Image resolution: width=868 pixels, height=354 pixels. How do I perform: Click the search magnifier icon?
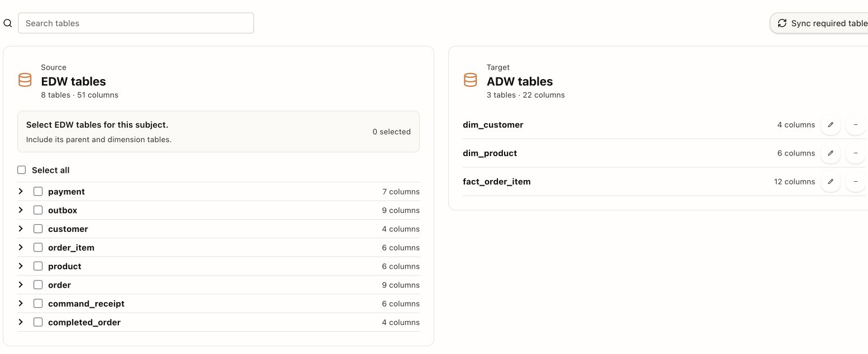(8, 23)
